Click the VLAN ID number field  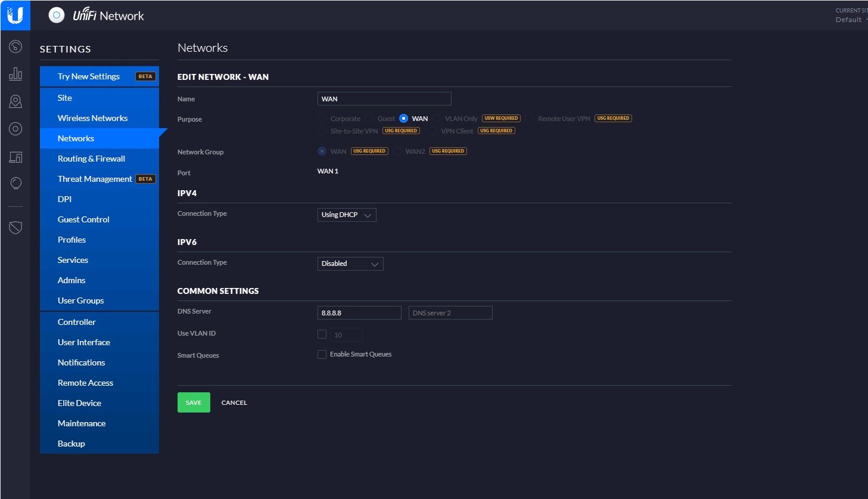click(346, 334)
